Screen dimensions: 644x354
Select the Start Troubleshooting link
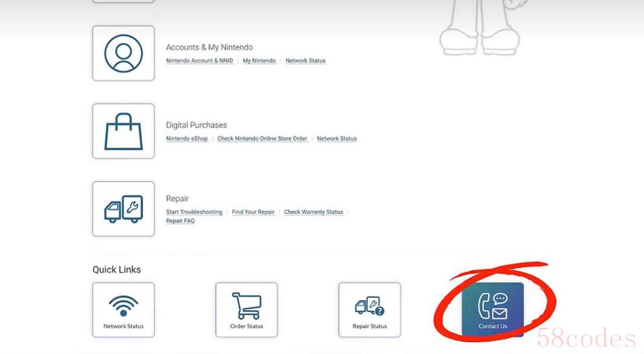pos(194,212)
